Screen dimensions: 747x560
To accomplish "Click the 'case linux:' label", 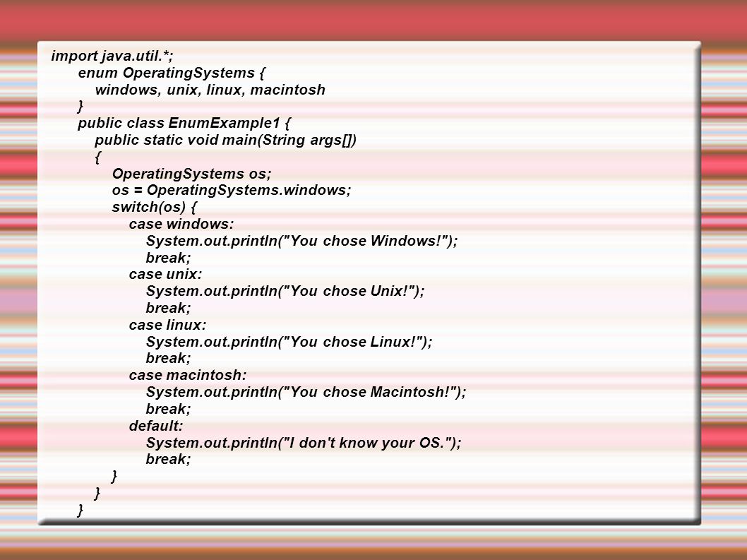I will pos(168,325).
